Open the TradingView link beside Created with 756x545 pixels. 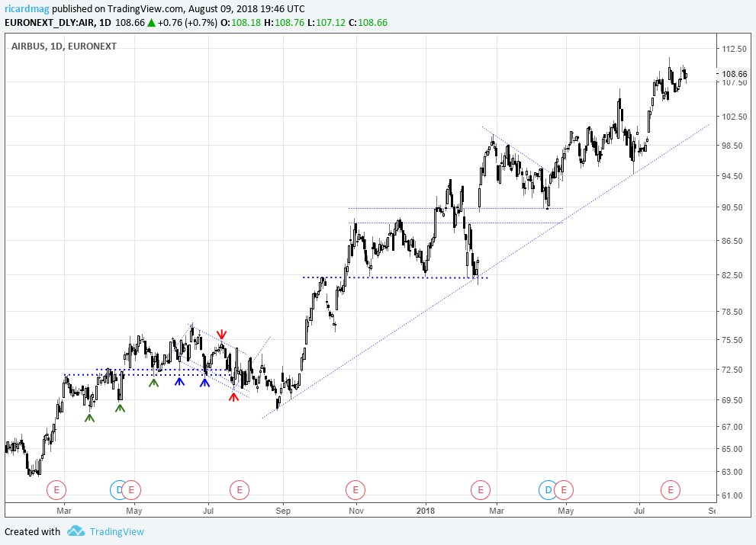(117, 531)
